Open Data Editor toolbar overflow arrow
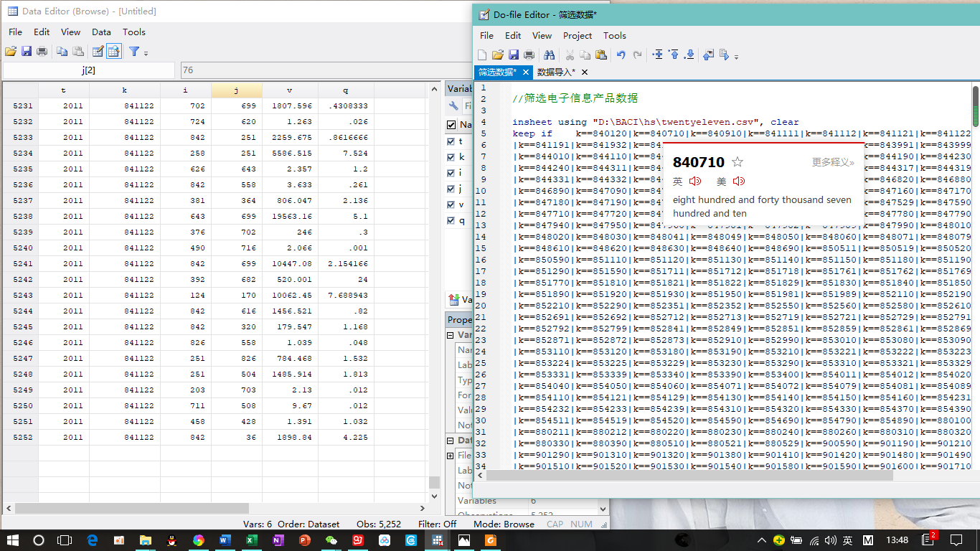Viewport: 980px width, 551px height. [146, 53]
